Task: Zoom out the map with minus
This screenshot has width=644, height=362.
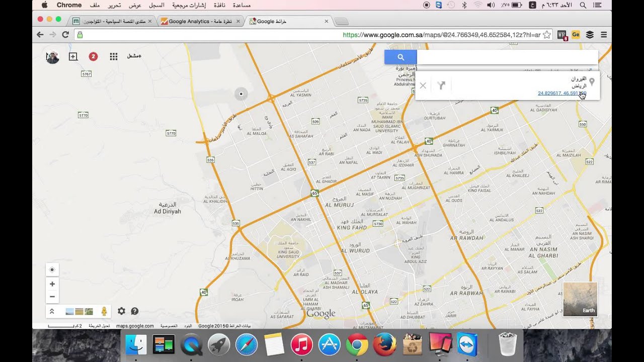Action: click(x=52, y=296)
